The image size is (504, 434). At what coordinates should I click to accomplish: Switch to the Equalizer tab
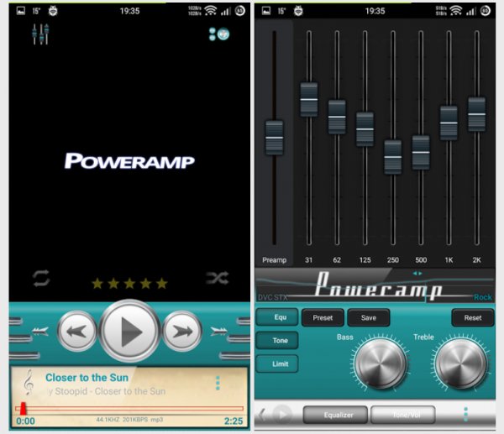(x=335, y=415)
